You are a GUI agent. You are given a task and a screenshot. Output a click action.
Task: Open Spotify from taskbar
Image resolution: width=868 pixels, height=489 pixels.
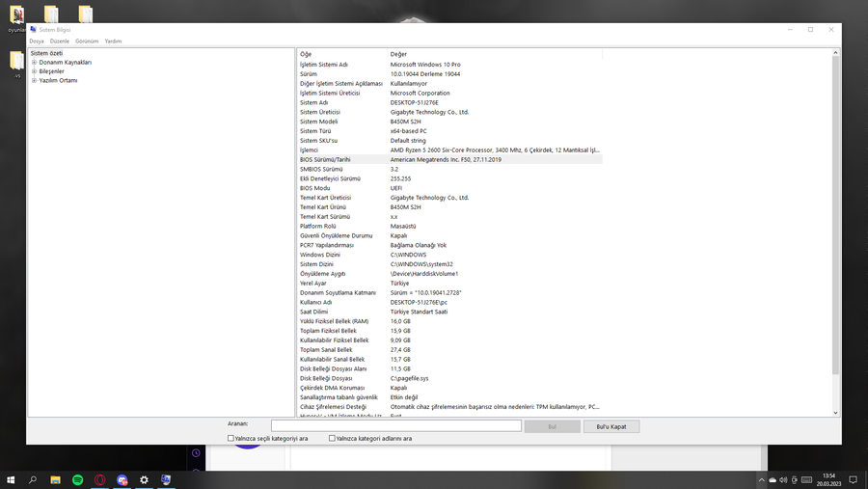[x=77, y=480]
